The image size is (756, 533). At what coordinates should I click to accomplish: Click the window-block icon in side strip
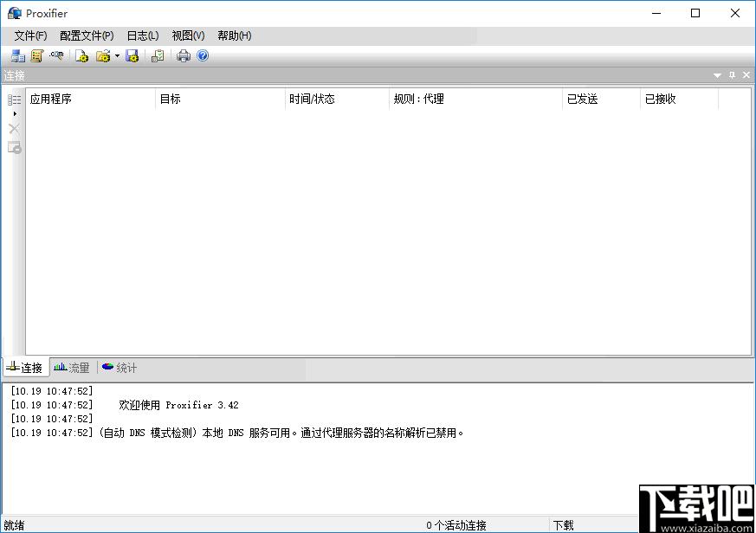(15, 147)
